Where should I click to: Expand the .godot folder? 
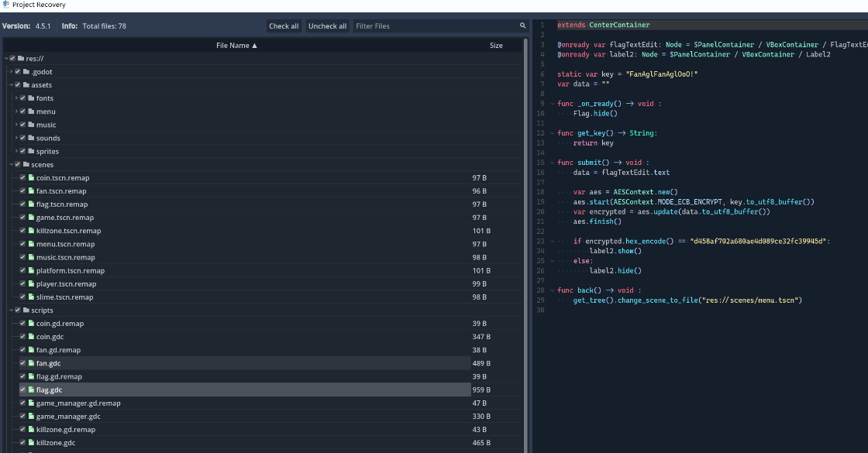[11, 72]
